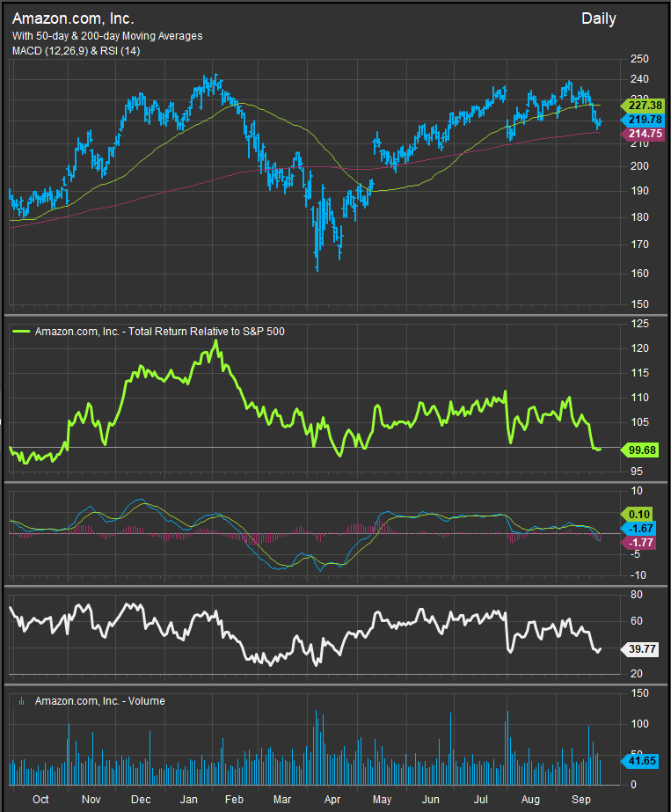The width and height of the screenshot is (671, 812).
Task: Click the MACD (12,26,9) & RSI (14) label
Action: click(76, 51)
